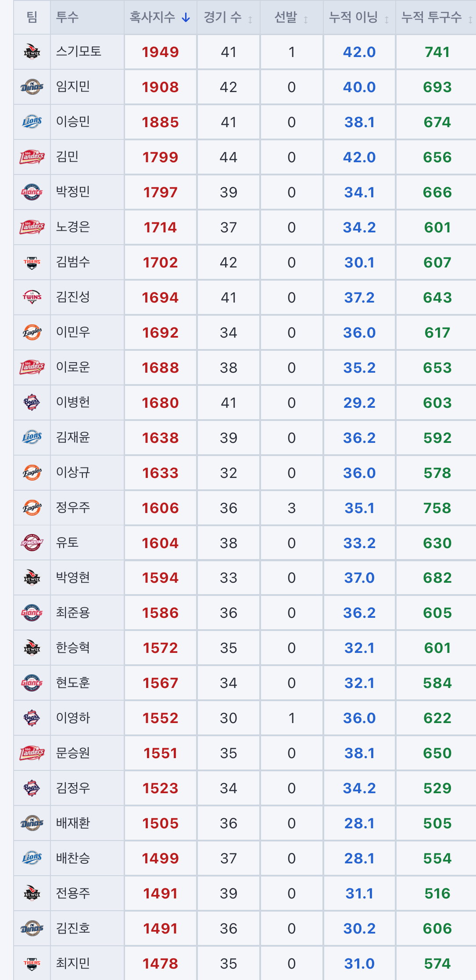Open pitcher 노경은's name entry
Screen dimensions: 476x980
pos(73,227)
